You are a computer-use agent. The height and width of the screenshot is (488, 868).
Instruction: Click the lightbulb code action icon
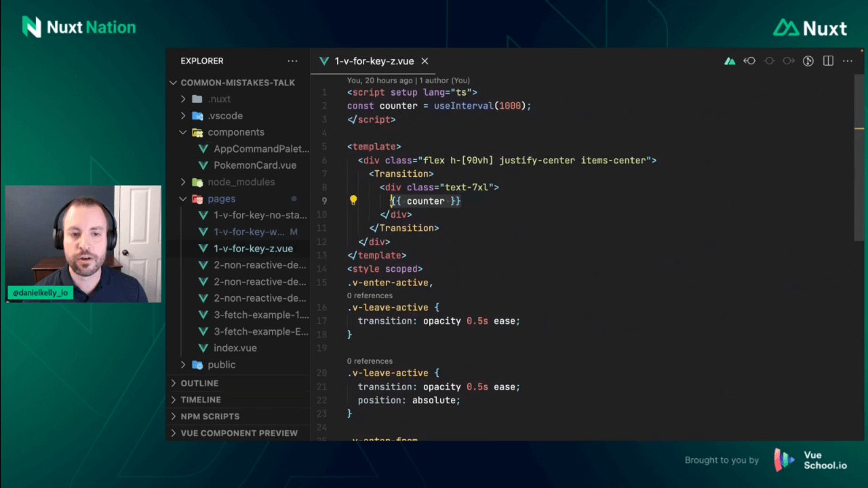point(353,201)
